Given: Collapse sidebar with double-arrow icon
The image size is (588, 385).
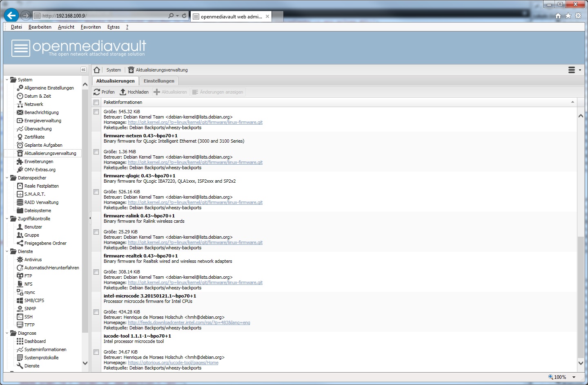Looking at the screenshot, I should coord(83,70).
